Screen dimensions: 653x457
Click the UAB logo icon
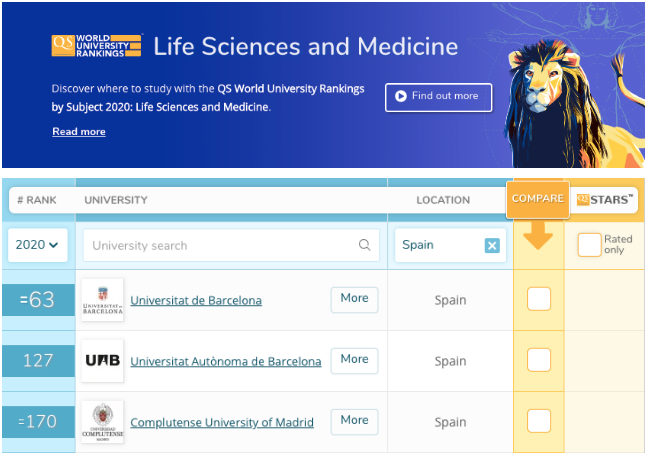click(x=103, y=361)
